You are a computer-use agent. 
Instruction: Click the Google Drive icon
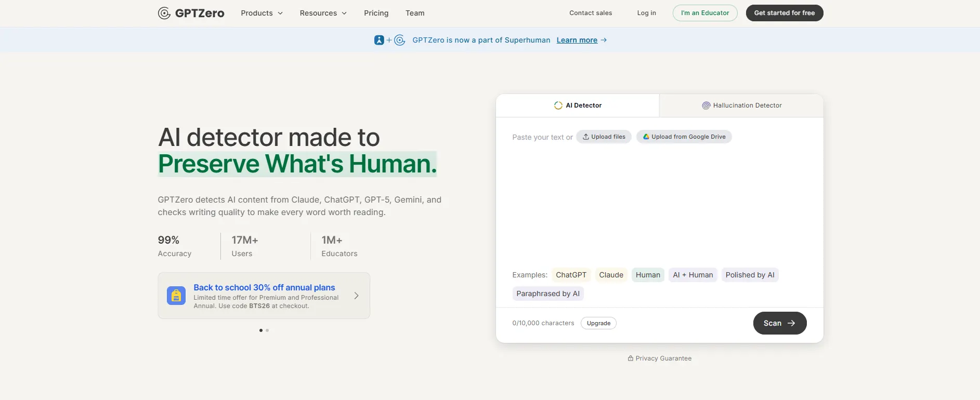646,137
